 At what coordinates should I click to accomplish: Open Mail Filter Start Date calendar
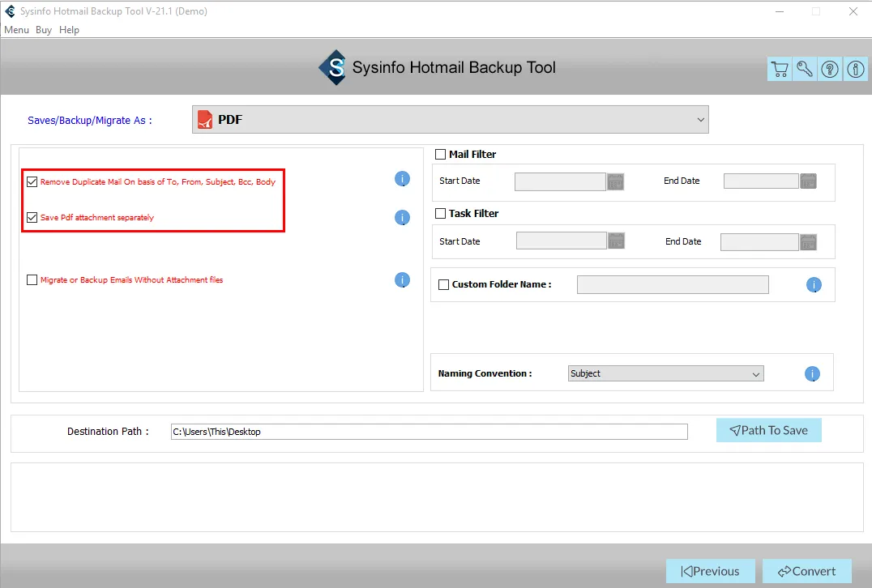(x=616, y=181)
